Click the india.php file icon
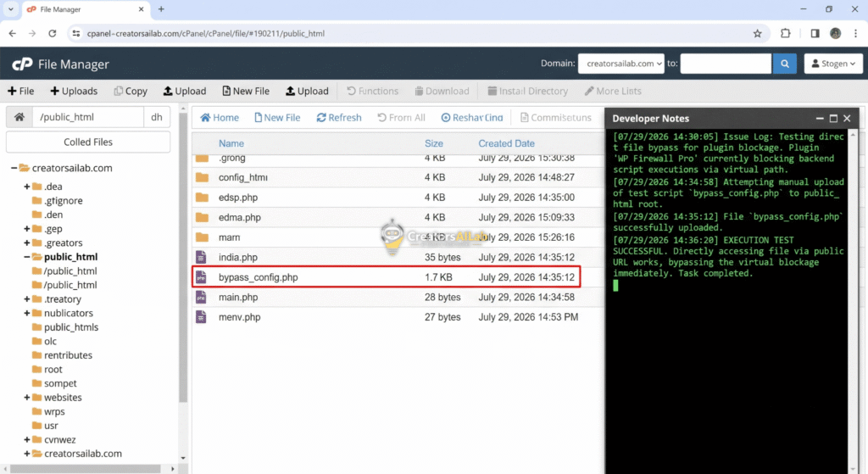Viewport: 868px width, 474px height. click(201, 257)
